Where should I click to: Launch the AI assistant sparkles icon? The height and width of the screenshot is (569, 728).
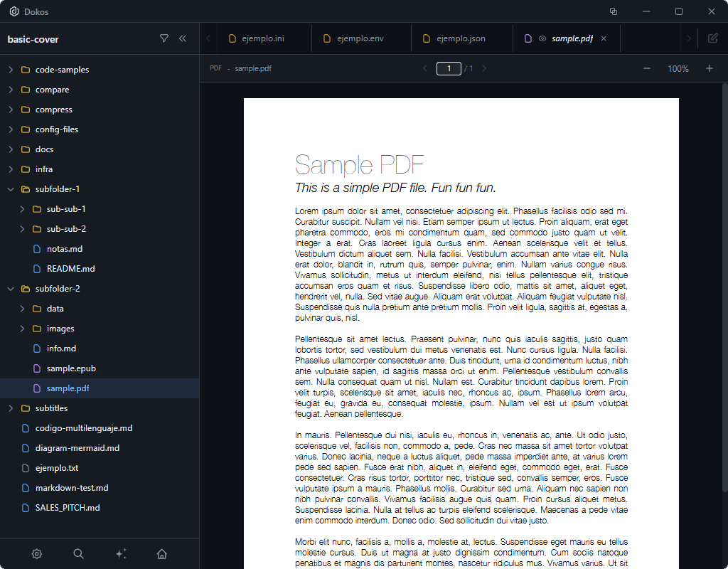pos(120,553)
